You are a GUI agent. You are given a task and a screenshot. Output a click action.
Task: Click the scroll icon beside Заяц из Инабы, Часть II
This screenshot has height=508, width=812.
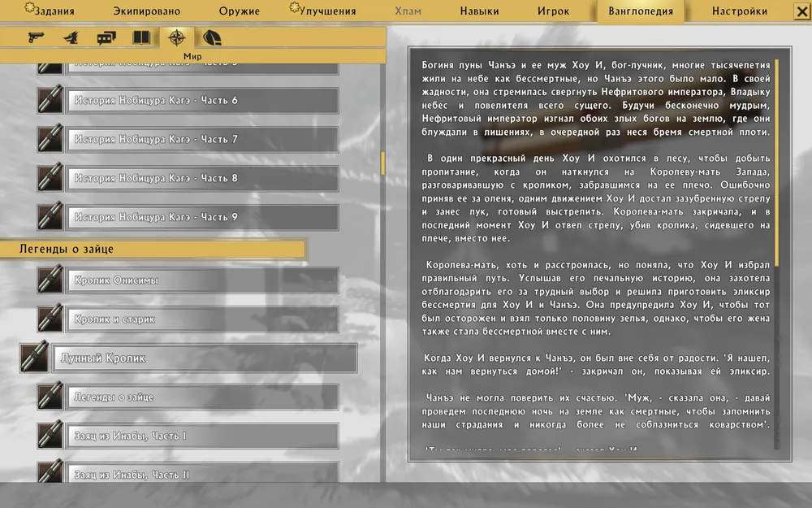click(x=50, y=471)
